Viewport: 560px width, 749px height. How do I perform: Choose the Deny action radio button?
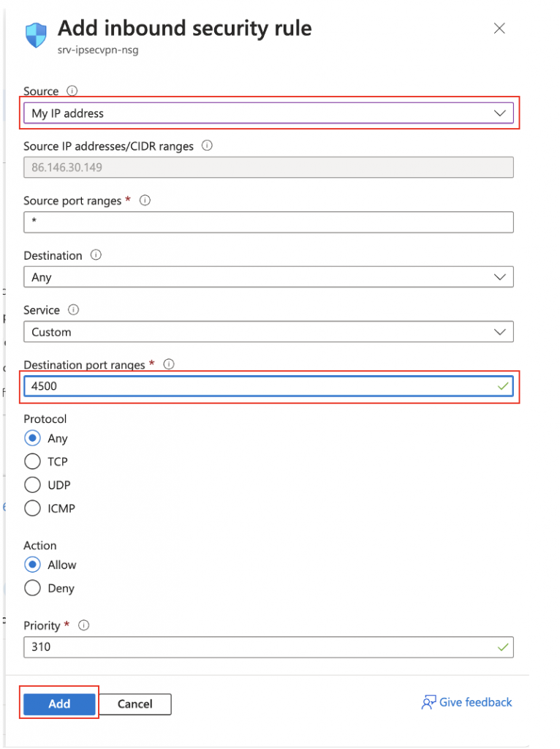pyautogui.click(x=32, y=588)
